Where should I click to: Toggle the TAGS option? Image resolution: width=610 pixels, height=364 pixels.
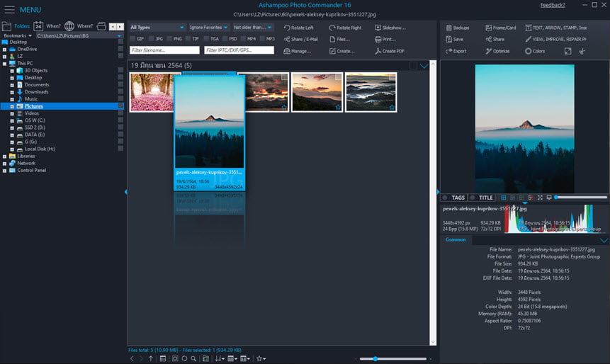pos(453,198)
